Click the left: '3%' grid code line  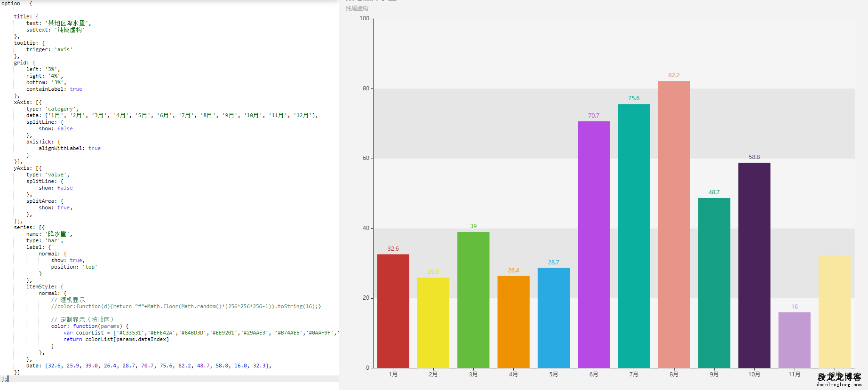click(43, 69)
